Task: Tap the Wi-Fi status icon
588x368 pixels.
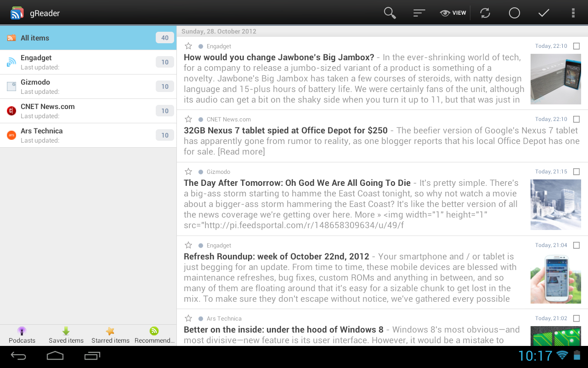Action: 562,355
